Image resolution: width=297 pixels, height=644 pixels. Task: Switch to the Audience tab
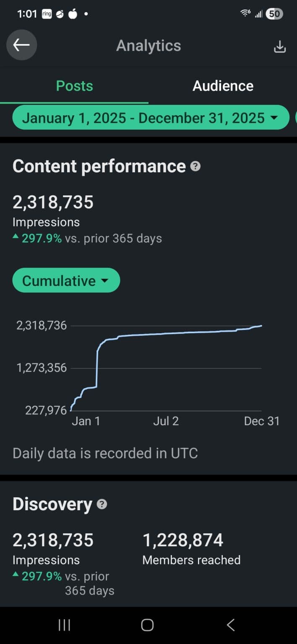[223, 86]
